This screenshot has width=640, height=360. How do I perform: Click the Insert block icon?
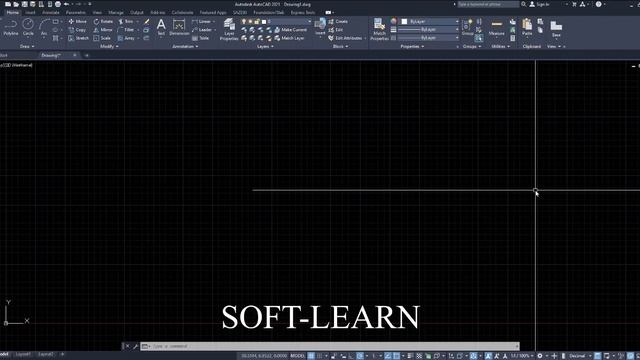tap(320, 27)
